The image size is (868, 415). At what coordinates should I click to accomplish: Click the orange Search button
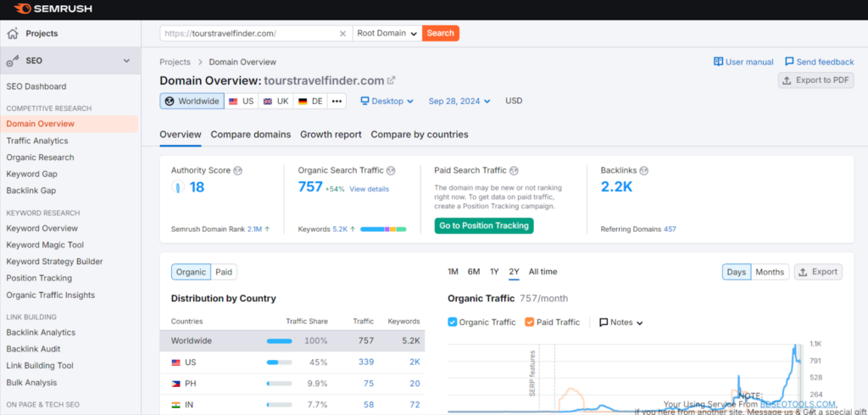pos(441,33)
